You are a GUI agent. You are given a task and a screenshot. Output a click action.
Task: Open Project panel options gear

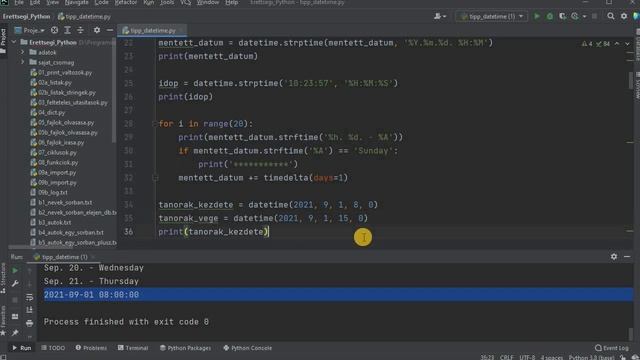(x=97, y=30)
